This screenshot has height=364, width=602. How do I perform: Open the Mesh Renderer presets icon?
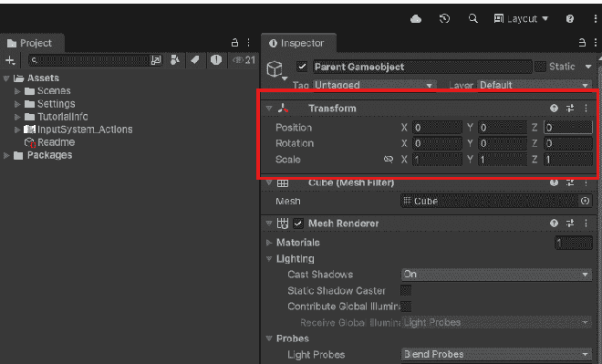click(570, 224)
